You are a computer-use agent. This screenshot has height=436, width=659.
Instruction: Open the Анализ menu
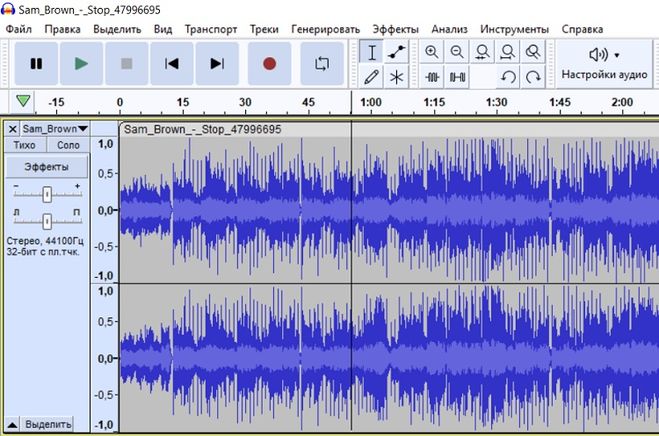tap(449, 29)
